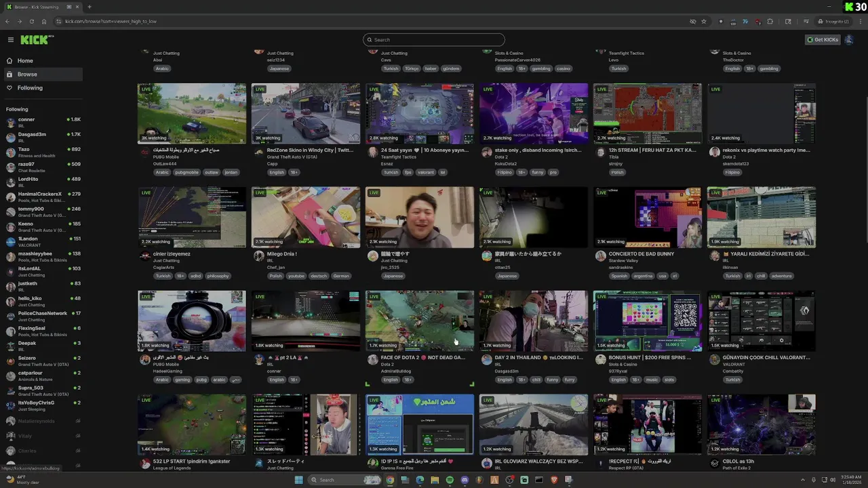Open the FACE OF DOTA 2 stream thumbnail

click(420, 321)
